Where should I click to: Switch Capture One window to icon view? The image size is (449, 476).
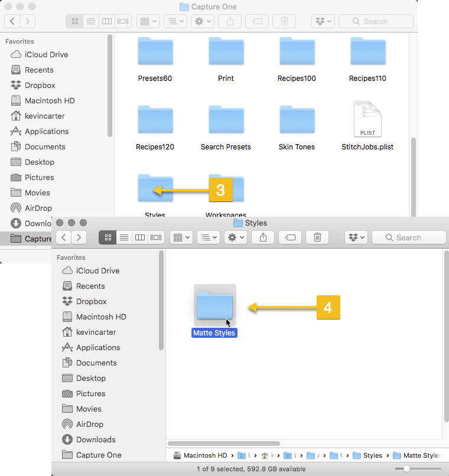click(x=74, y=21)
